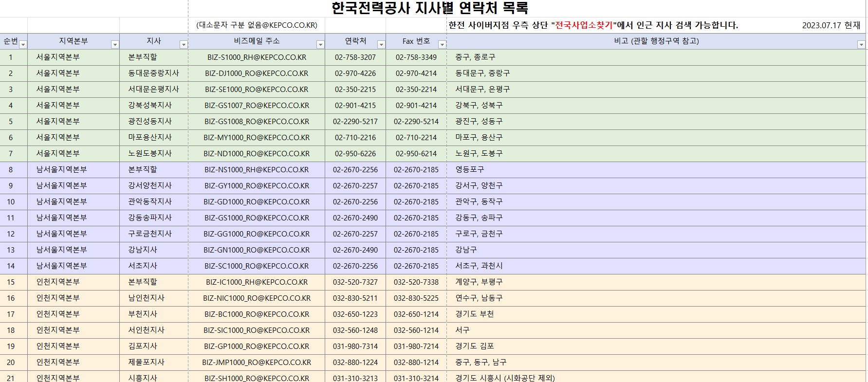This screenshot has height=382, width=868.
Task: Click the 부천지사 branch cell
Action: pos(154,314)
